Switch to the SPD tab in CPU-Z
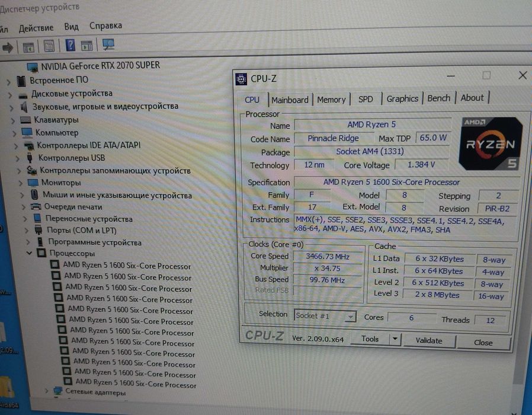 (366, 99)
